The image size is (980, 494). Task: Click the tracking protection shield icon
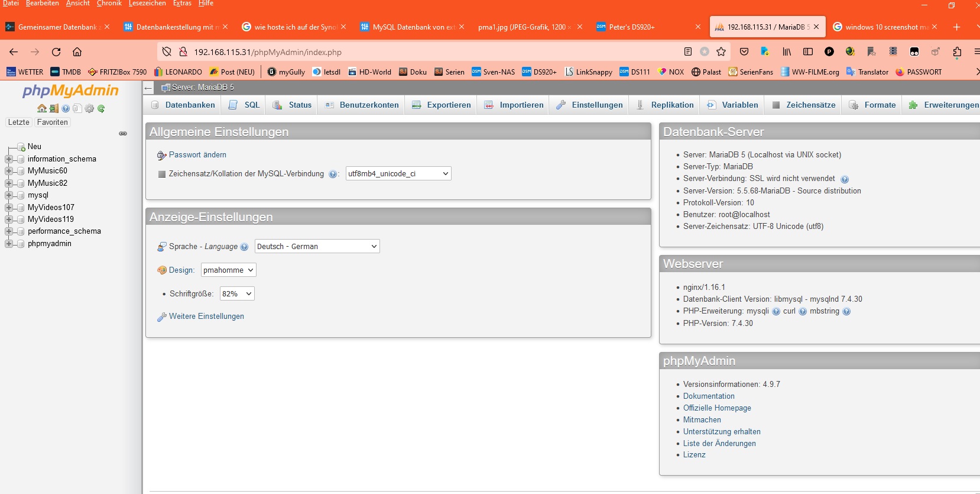167,51
